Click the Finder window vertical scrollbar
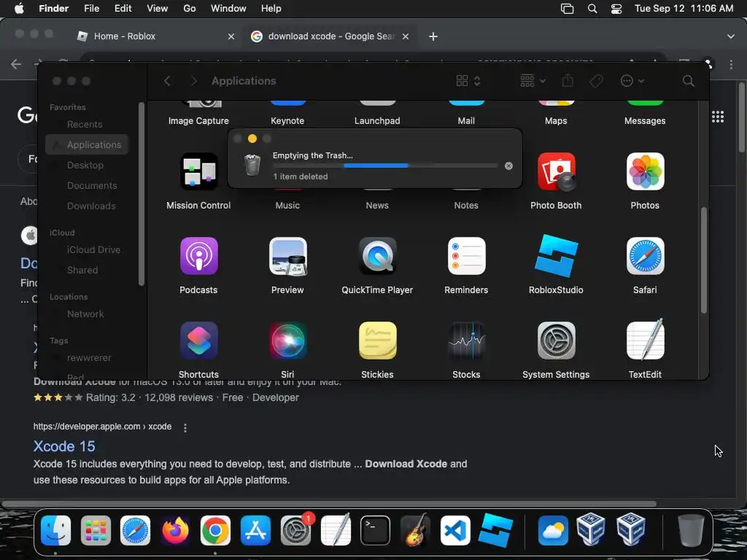 pos(704,260)
